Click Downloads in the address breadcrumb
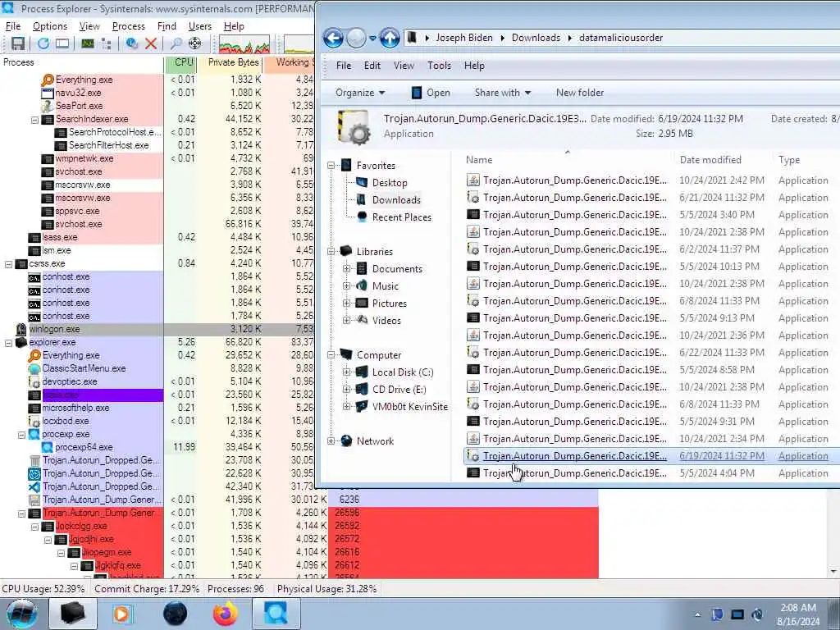Screen dimensions: 840x630 point(536,38)
